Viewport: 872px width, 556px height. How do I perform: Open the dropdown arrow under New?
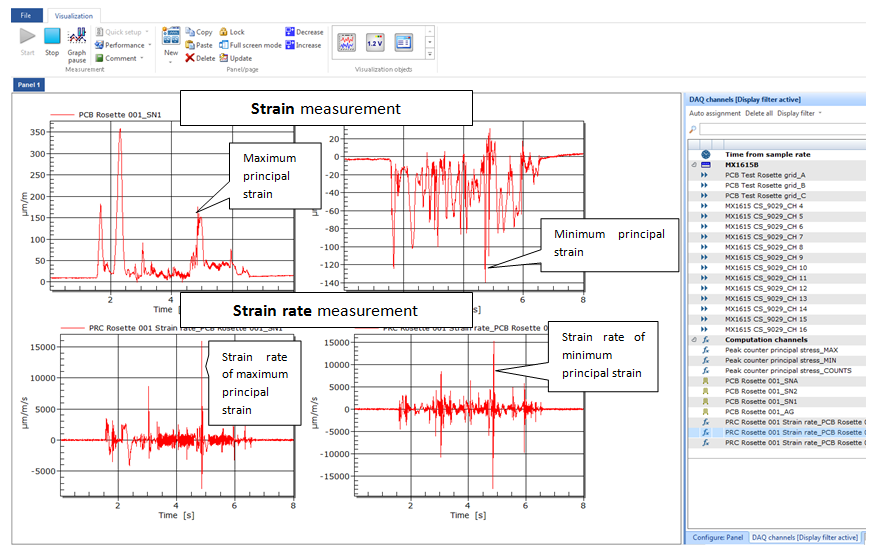pos(171,62)
